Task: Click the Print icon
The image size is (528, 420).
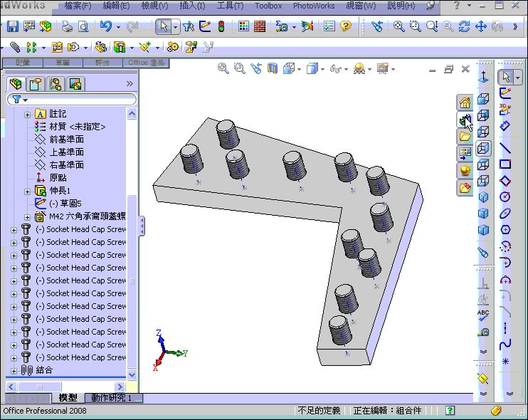Action: [x=67, y=26]
